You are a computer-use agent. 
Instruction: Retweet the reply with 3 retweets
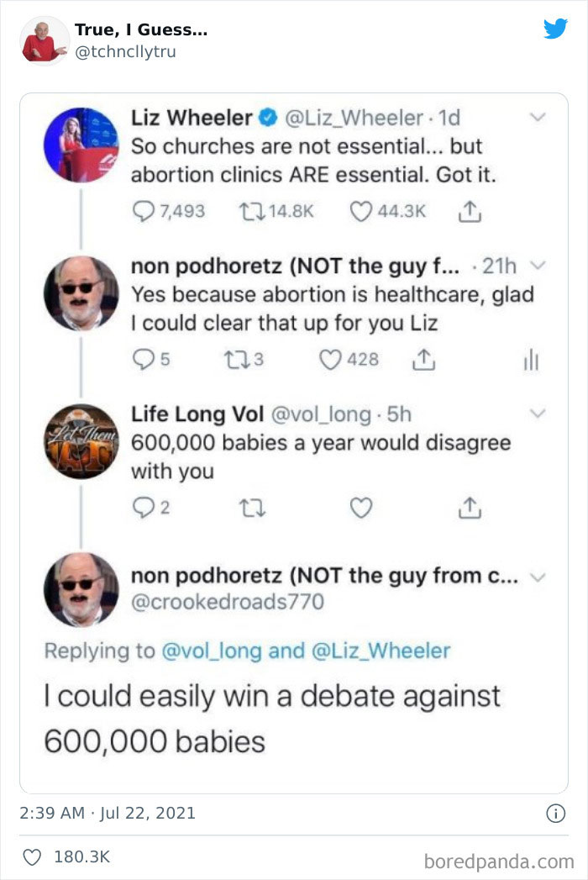click(237, 360)
